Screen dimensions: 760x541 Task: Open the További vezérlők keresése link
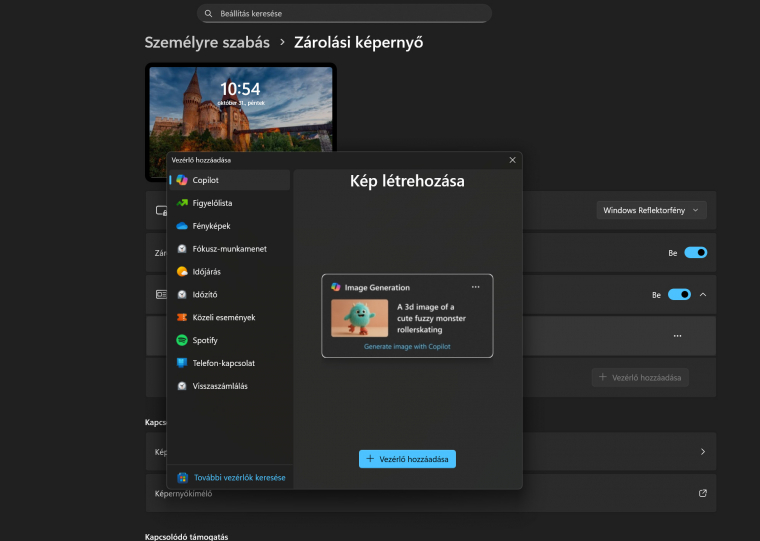(x=239, y=478)
